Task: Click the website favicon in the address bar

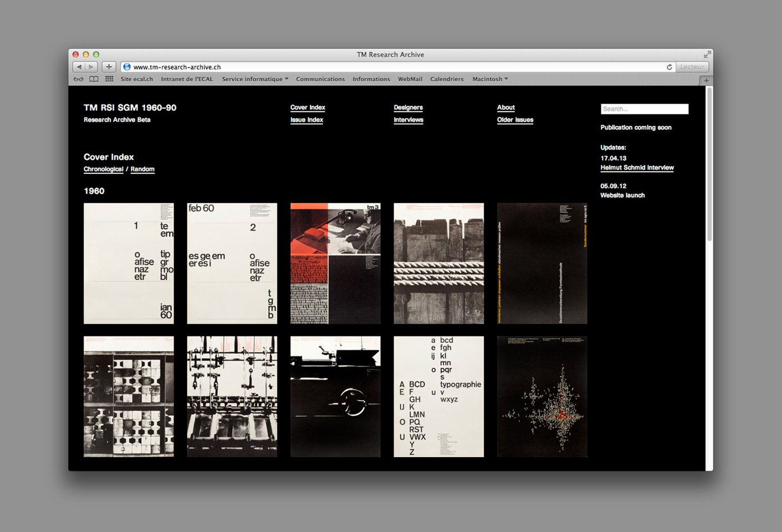Action: point(126,66)
